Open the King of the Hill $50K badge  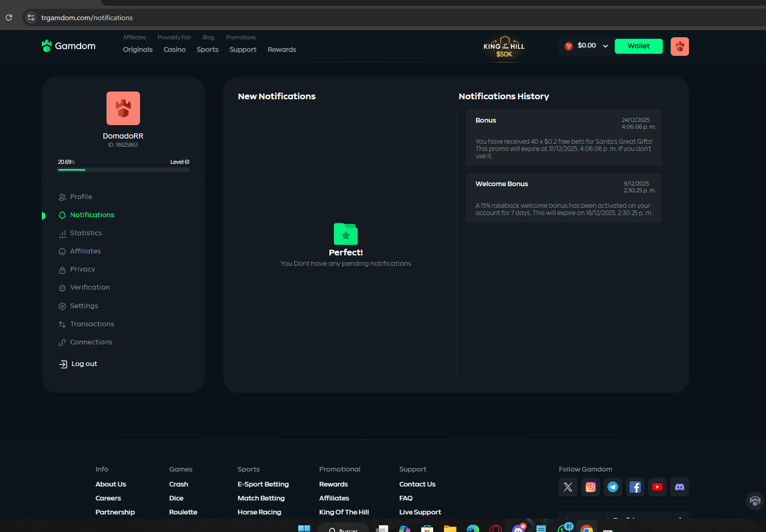(x=504, y=47)
